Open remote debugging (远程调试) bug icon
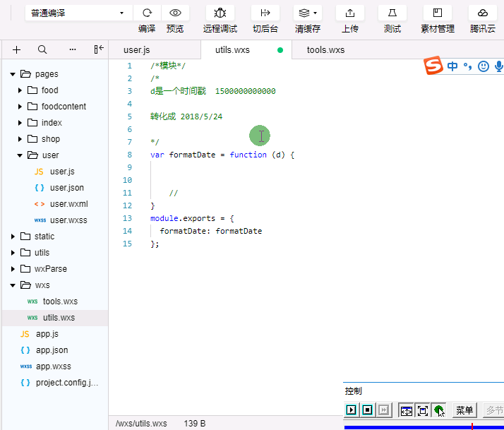The width and height of the screenshot is (504, 430). [220, 13]
